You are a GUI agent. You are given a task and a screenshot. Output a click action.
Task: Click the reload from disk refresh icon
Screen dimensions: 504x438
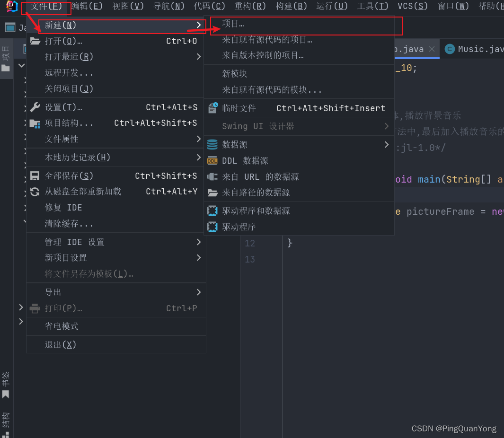pos(35,192)
